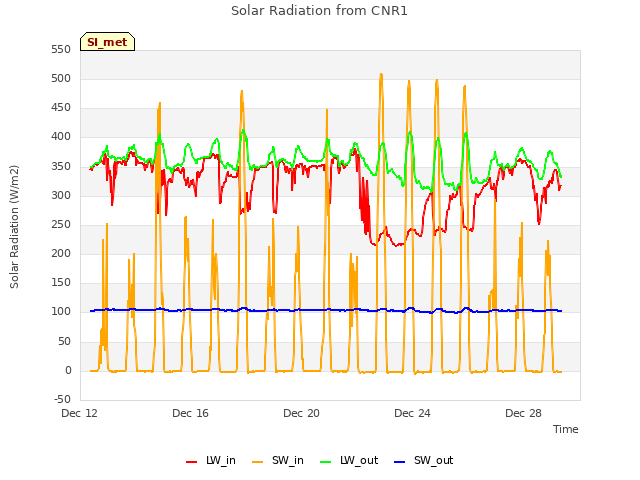Click the LW_out legend entry
The height and width of the screenshot is (480, 640).
(x=349, y=460)
